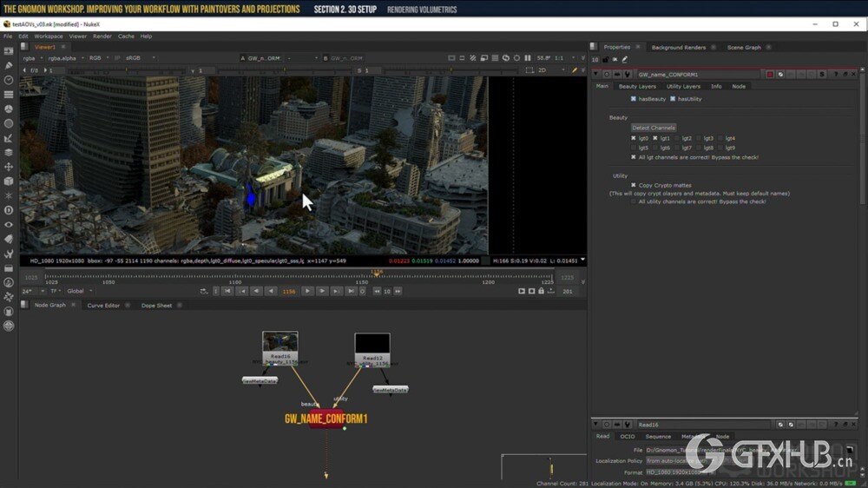Screen dimensions: 868x488
Task: Open the Global frame range dropdown
Action: [x=79, y=291]
